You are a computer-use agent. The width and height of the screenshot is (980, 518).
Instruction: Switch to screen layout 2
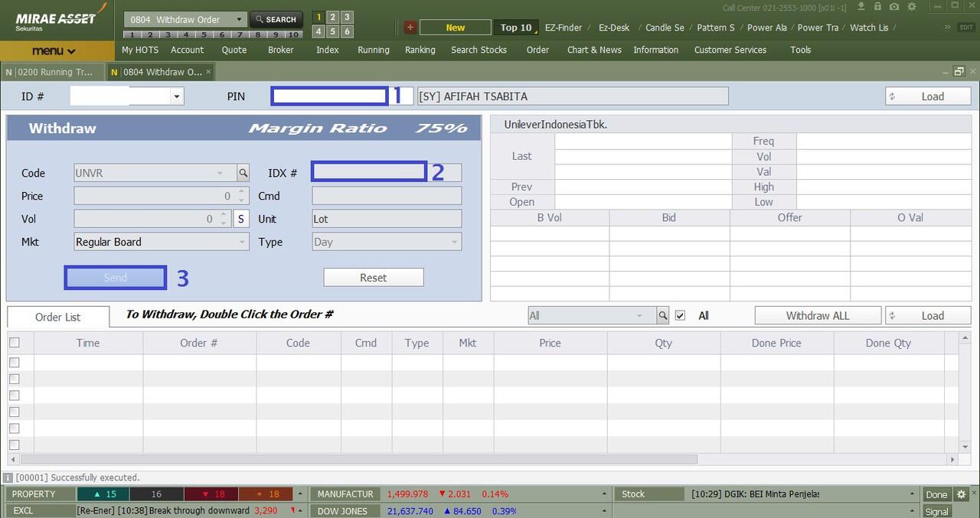pyautogui.click(x=333, y=18)
